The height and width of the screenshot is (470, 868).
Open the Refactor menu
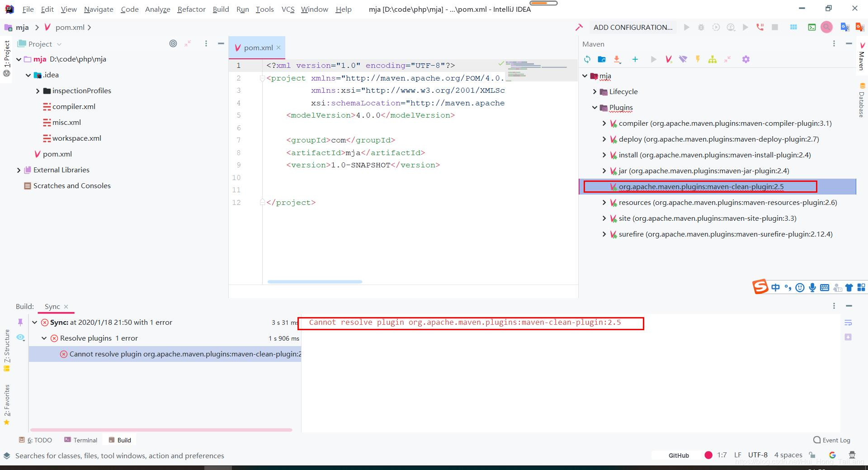click(191, 9)
